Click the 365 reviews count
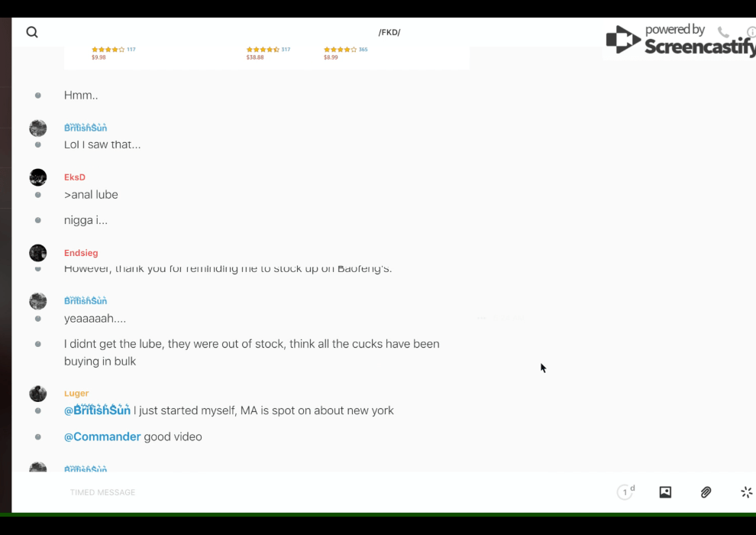Image resolution: width=756 pixels, height=535 pixels. point(363,50)
